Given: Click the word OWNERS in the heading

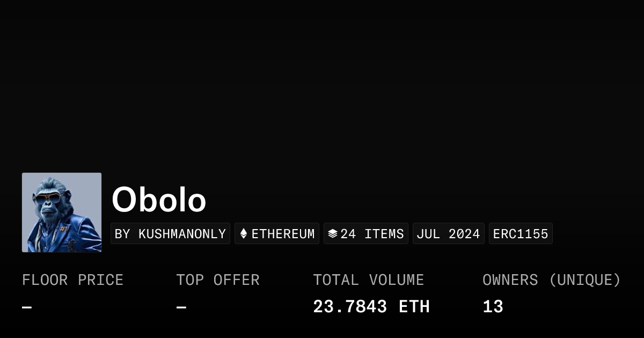Looking at the screenshot, I should pyautogui.click(x=510, y=280).
